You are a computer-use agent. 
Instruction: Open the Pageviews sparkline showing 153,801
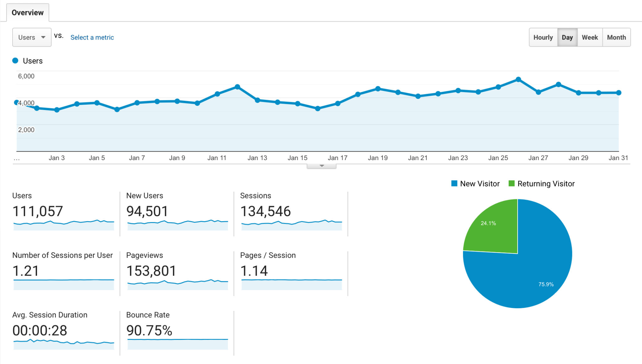point(178,284)
